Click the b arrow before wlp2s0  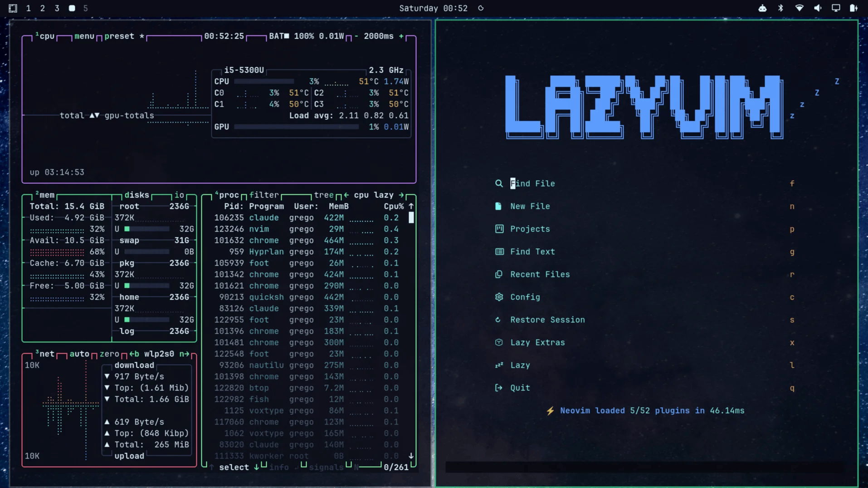[x=134, y=354]
